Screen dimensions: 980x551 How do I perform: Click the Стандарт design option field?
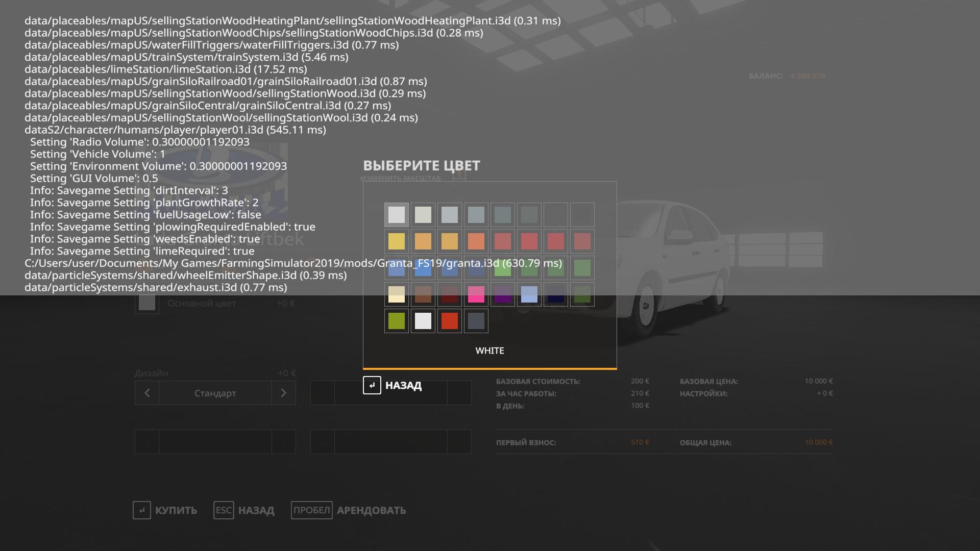coord(215,393)
